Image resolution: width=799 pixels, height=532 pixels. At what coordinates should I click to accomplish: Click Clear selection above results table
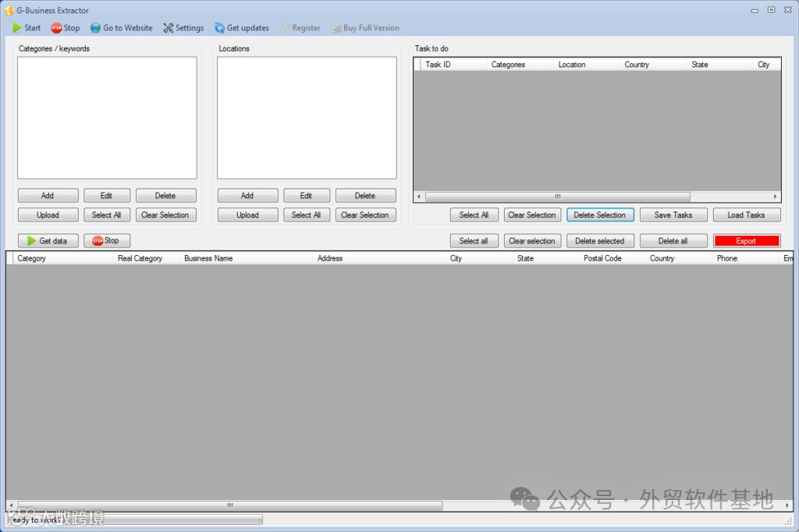[532, 241]
